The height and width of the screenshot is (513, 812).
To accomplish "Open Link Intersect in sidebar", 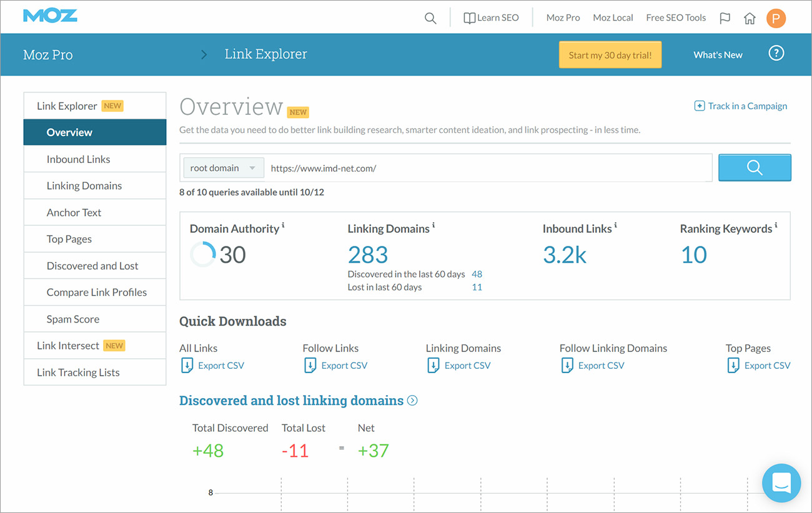I will [95, 346].
